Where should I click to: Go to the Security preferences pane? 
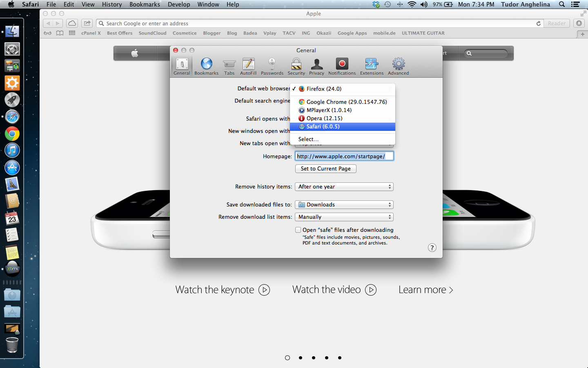(296, 67)
